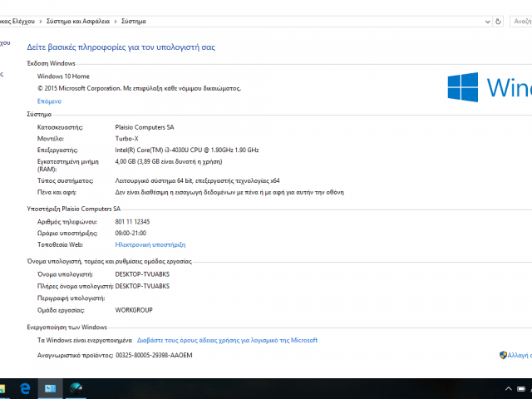Image resolution: width=532 pixels, height=399 pixels.
Task: Select the Control Panel system window taskbar icon
Action: (x=50, y=388)
